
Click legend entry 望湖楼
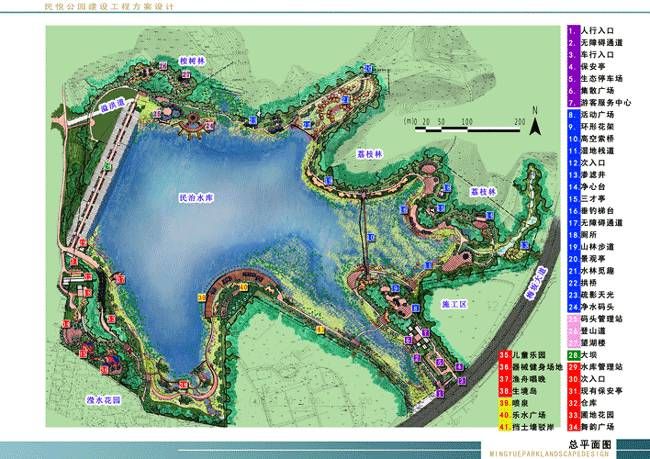point(587,343)
